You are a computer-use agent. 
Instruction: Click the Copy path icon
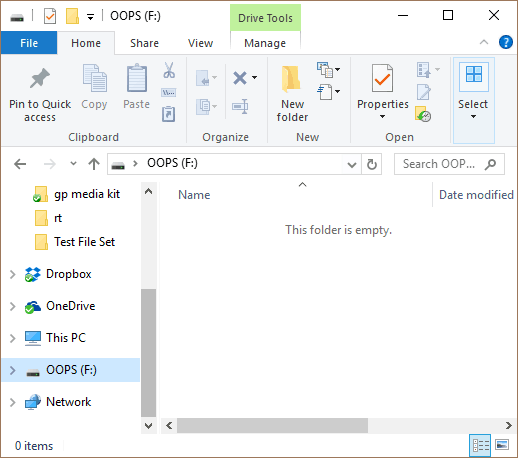pyautogui.click(x=169, y=92)
